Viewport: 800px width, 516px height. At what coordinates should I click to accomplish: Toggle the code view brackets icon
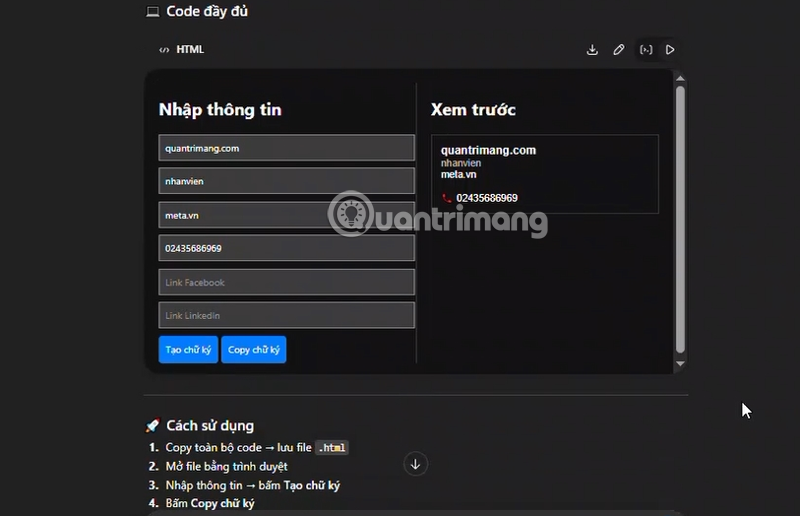[646, 50]
